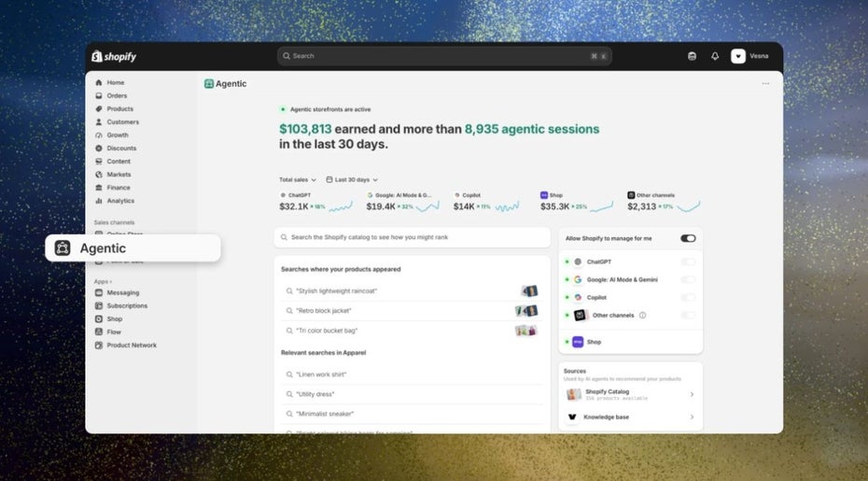Open the Sidekick icon beside bell
This screenshot has height=481, width=868.
(692, 56)
